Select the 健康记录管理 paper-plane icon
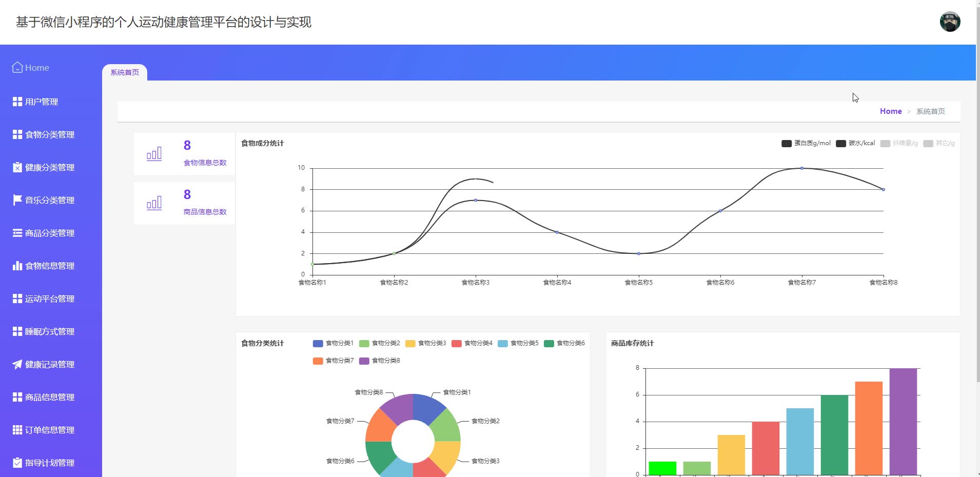 pos(16,365)
